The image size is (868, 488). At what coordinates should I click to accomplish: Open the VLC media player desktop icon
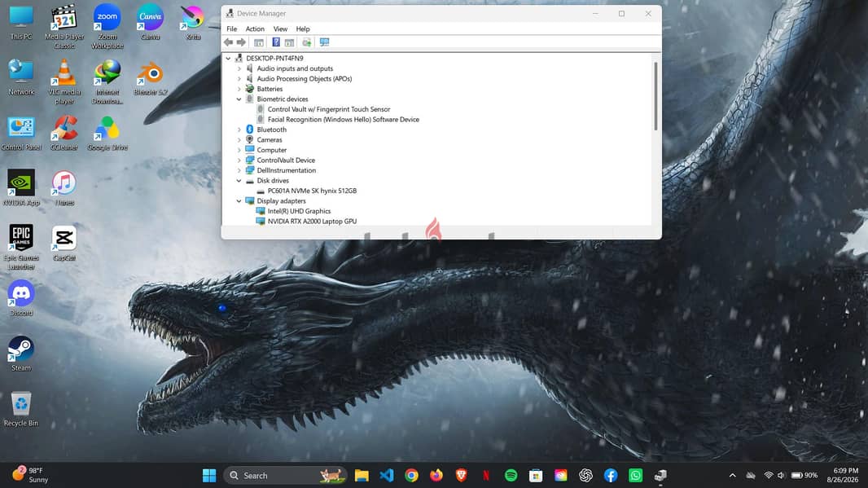[x=64, y=81]
